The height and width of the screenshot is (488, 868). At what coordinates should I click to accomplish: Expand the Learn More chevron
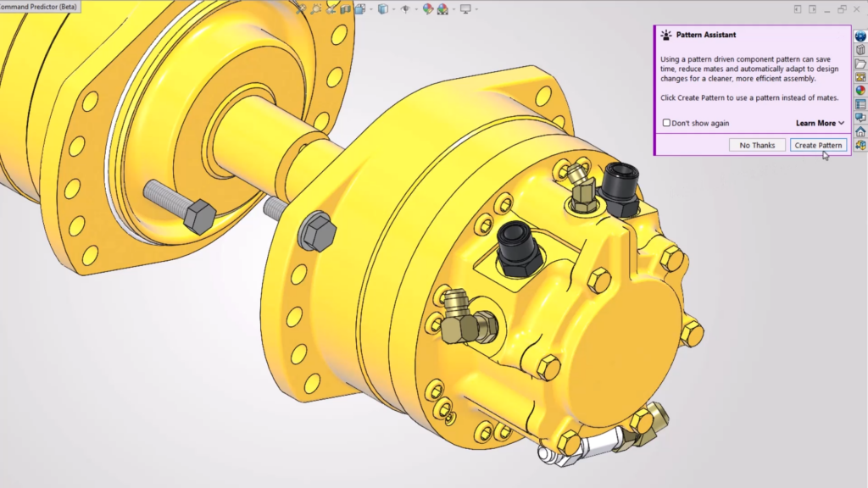[839, 122]
